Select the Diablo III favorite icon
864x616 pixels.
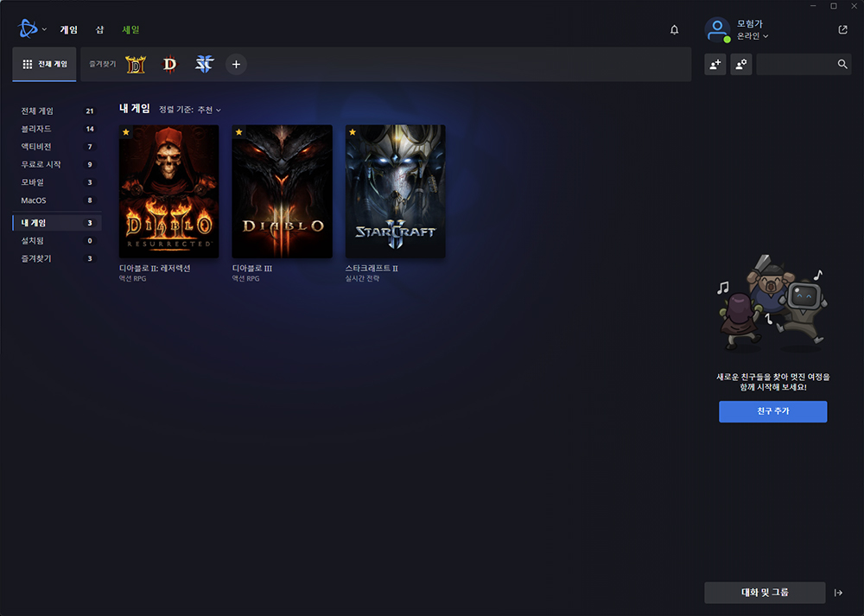pos(169,65)
